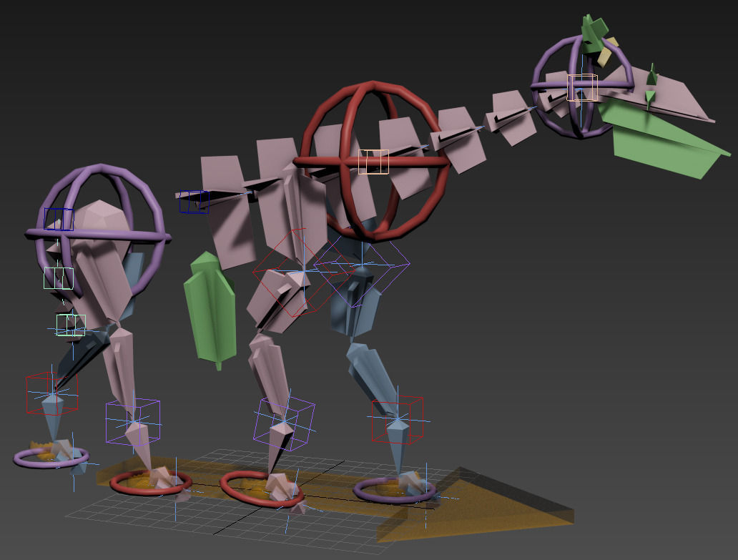Select the dark blue box helper at the tail base spine
Viewport: 738px width, 560px height.
point(195,202)
